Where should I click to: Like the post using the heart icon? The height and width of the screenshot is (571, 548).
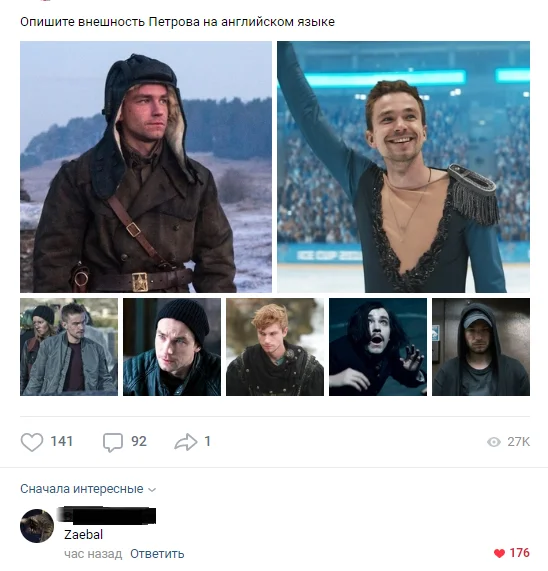pyautogui.click(x=32, y=442)
